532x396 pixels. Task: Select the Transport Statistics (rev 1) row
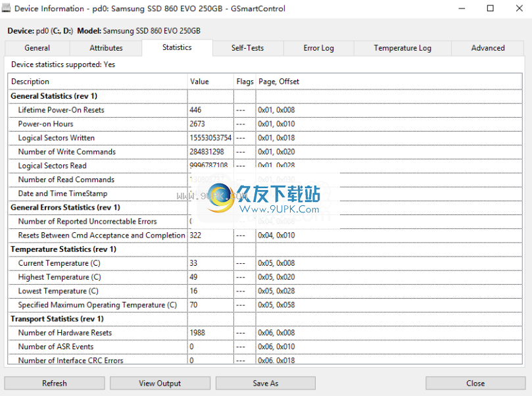(265, 318)
